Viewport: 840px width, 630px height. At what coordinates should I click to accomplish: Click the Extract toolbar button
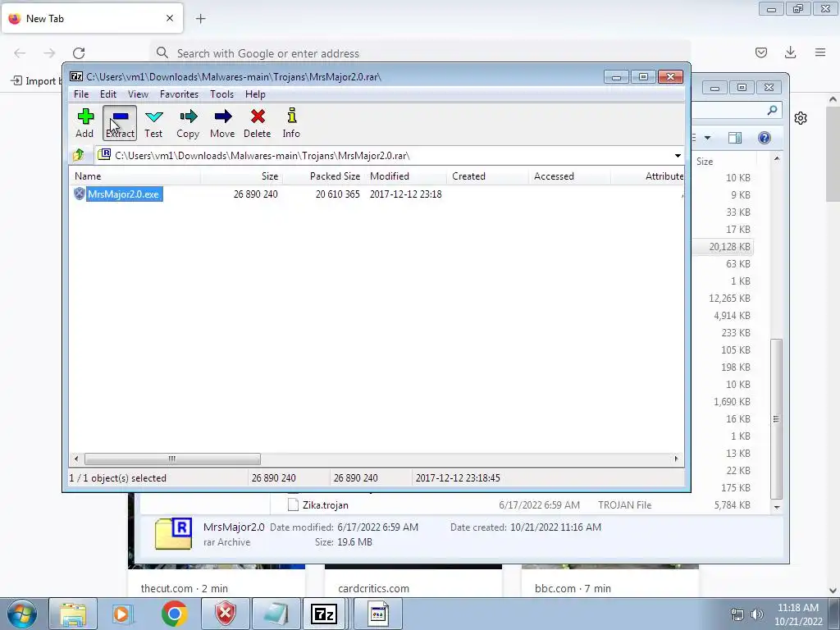click(120, 123)
